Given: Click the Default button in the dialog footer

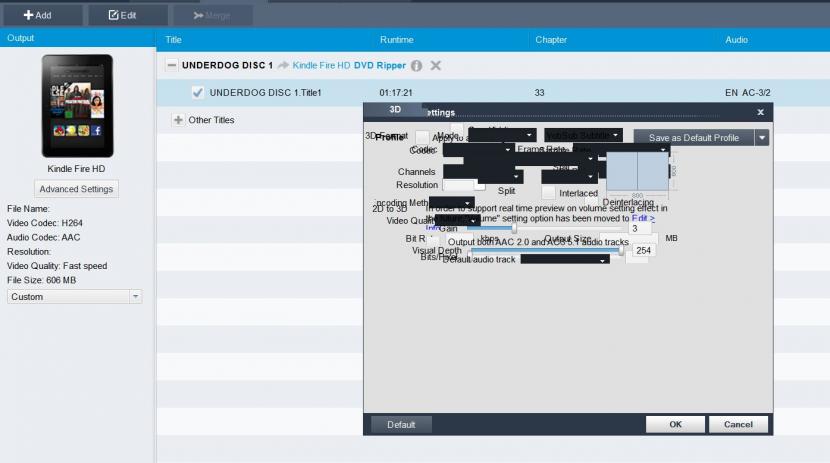Looking at the screenshot, I should [x=401, y=424].
